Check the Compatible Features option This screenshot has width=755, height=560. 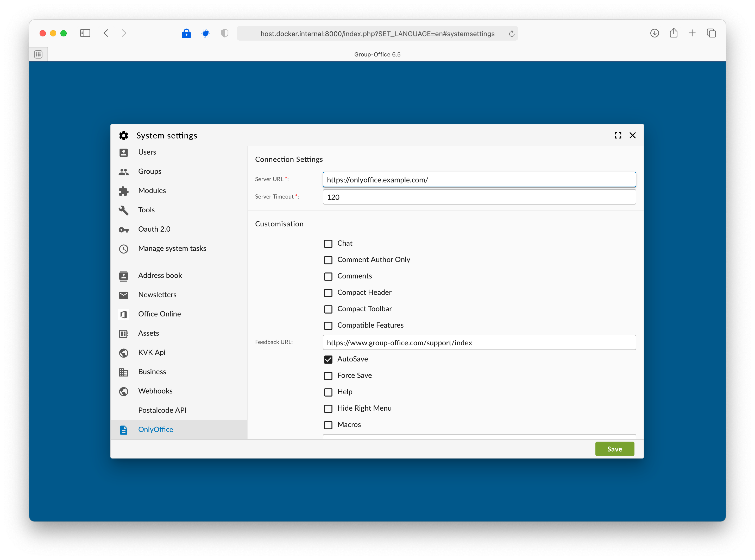(328, 326)
